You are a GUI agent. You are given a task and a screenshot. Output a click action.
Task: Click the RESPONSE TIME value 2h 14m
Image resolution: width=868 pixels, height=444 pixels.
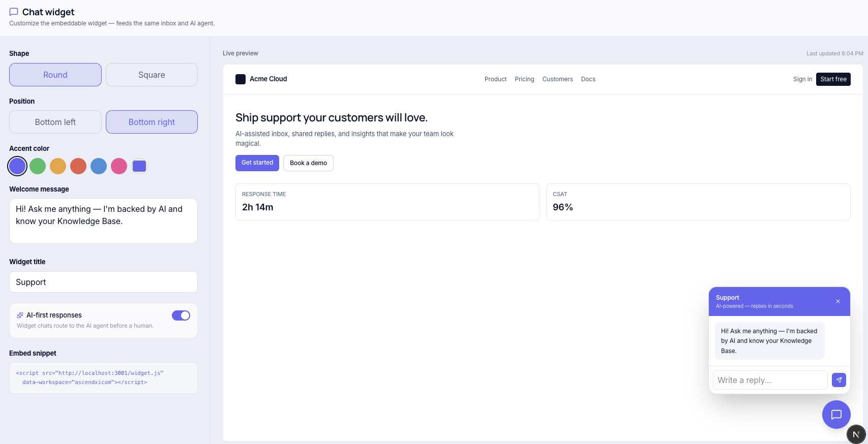tap(258, 207)
